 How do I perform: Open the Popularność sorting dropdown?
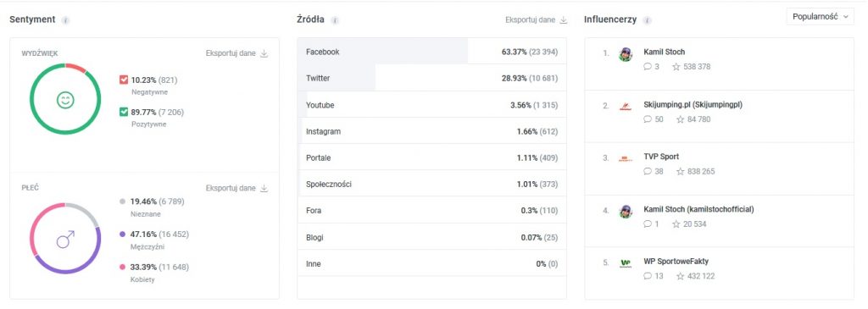coord(820,17)
